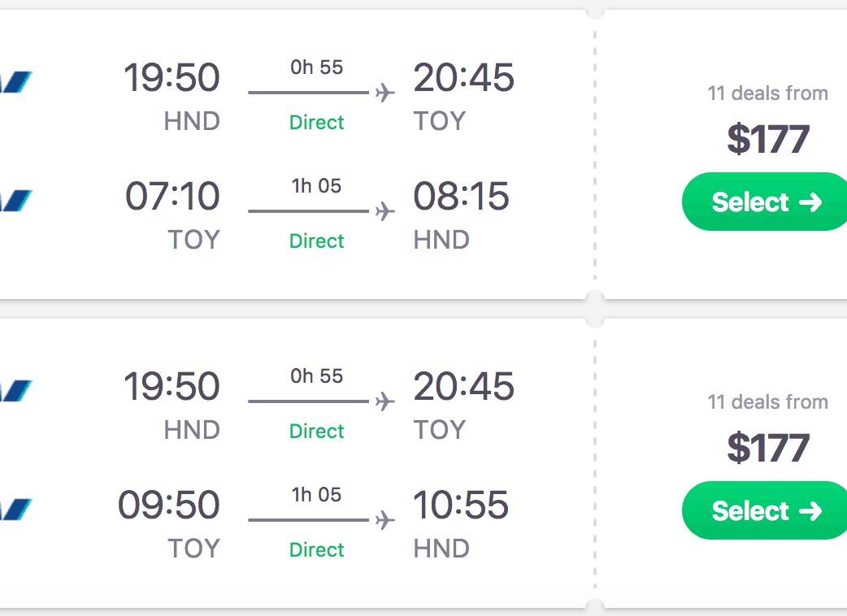Click the 08:15 arrival time at HND
847x616 pixels.
[461, 197]
